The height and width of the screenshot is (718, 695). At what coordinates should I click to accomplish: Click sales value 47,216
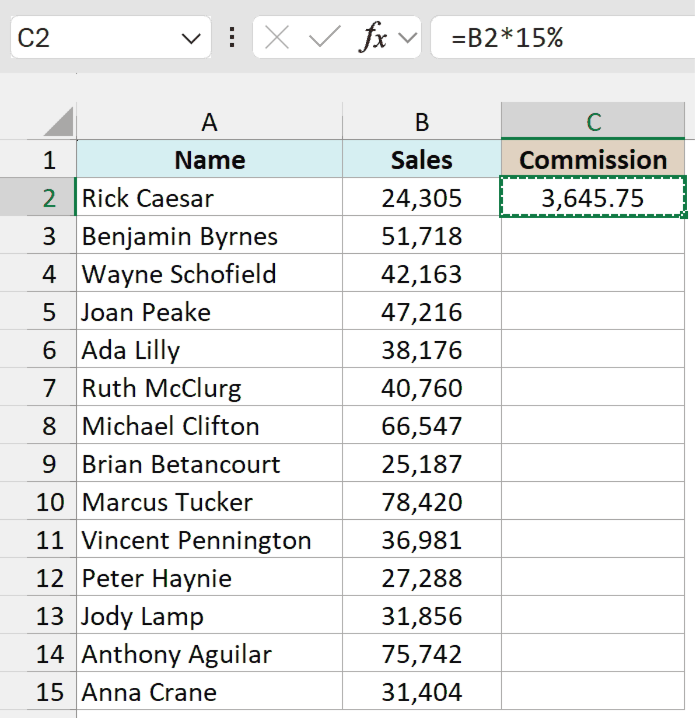[x=422, y=311]
